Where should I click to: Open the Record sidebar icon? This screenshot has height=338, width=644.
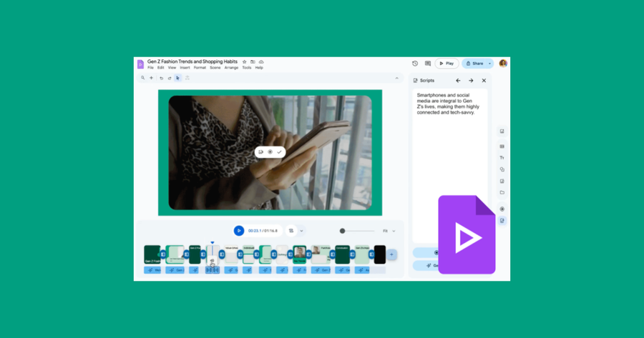point(502,209)
